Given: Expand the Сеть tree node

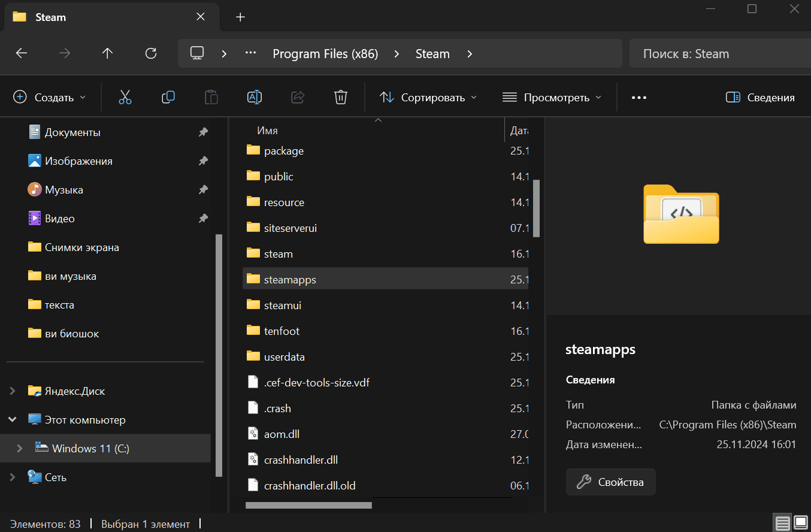Looking at the screenshot, I should [12, 477].
